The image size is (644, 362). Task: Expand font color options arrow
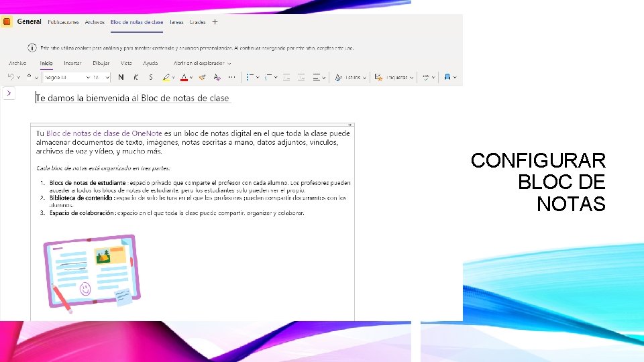[191, 78]
